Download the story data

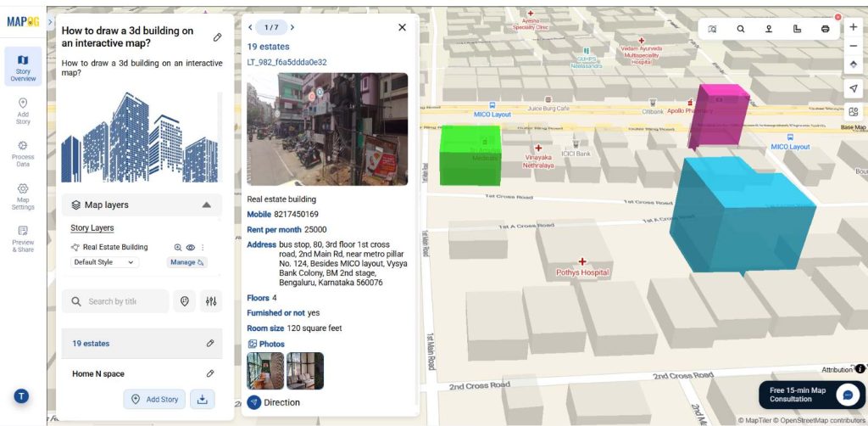202,400
